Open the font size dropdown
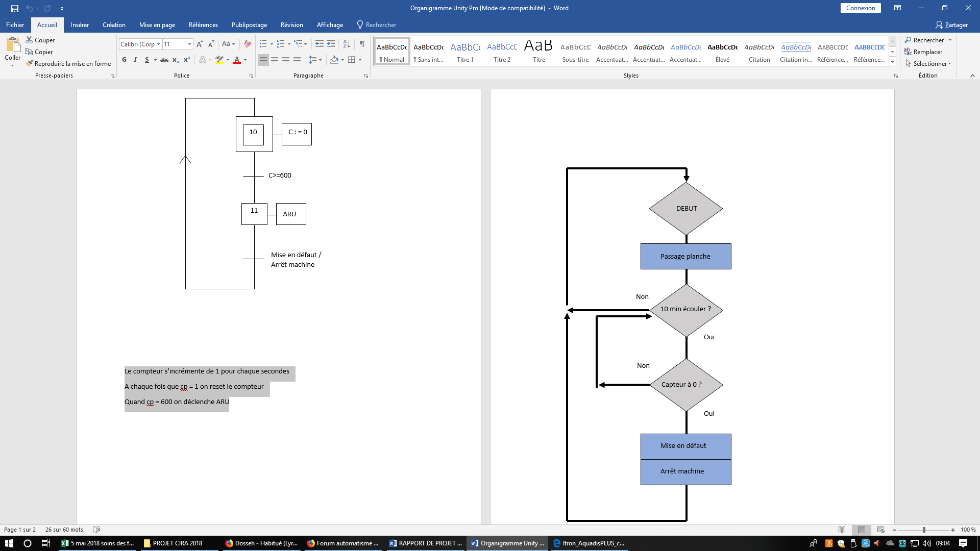980x551 pixels. 189,44
